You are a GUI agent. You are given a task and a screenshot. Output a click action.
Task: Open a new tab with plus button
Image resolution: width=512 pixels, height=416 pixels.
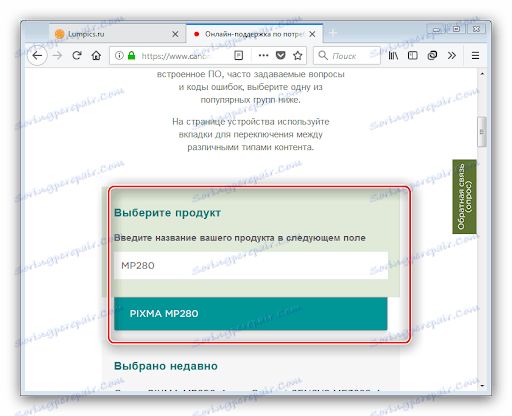333,33
